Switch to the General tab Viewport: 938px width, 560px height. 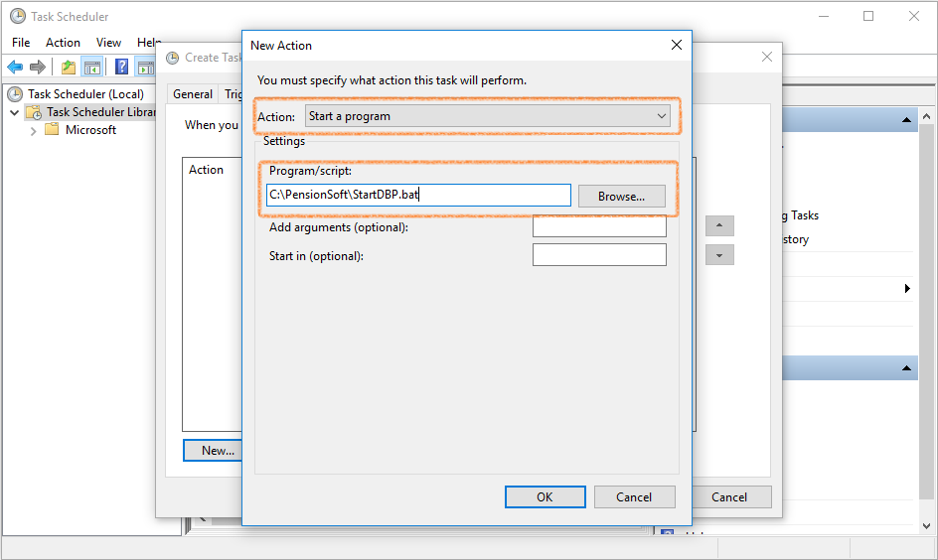tap(192, 94)
